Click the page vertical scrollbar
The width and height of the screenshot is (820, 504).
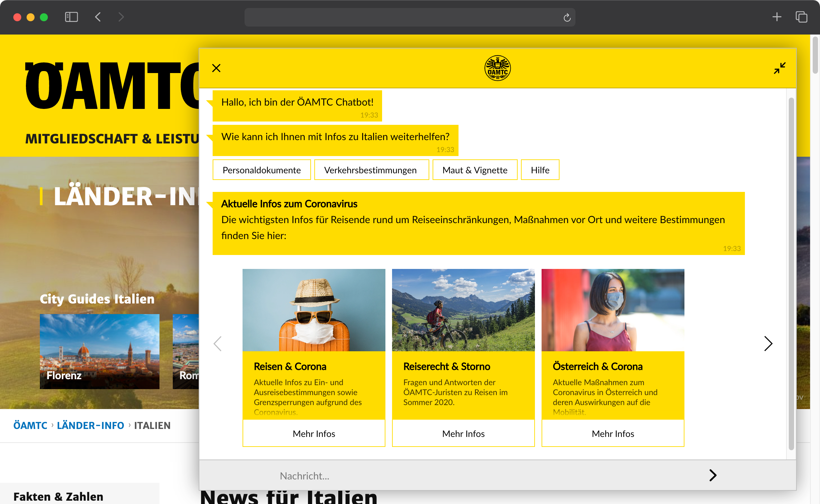click(x=815, y=55)
